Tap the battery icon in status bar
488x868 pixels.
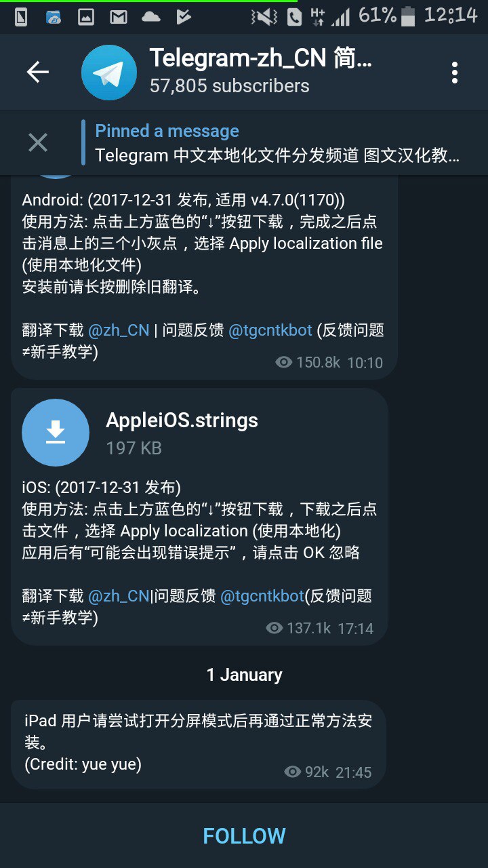(407, 16)
